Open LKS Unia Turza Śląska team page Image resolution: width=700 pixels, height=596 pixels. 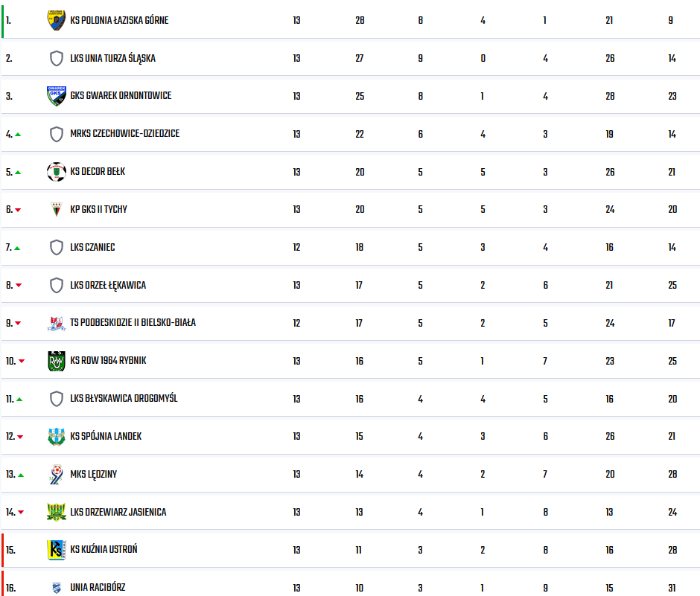point(112,59)
